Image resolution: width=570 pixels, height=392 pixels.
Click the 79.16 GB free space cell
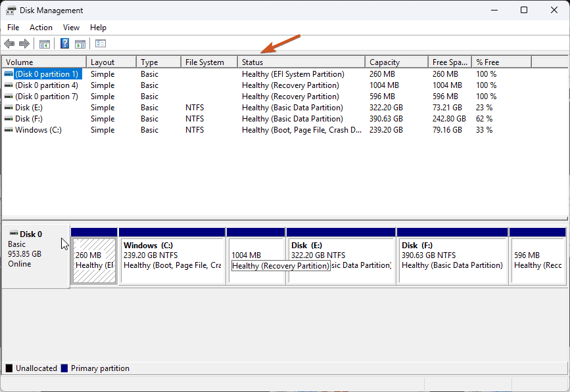pyautogui.click(x=447, y=130)
